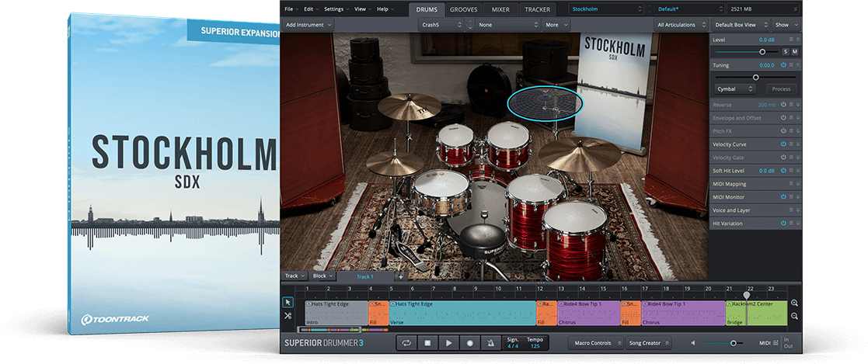Click the Macro Controls button
Image resolution: width=868 pixels, height=364 pixels.
pos(594,342)
